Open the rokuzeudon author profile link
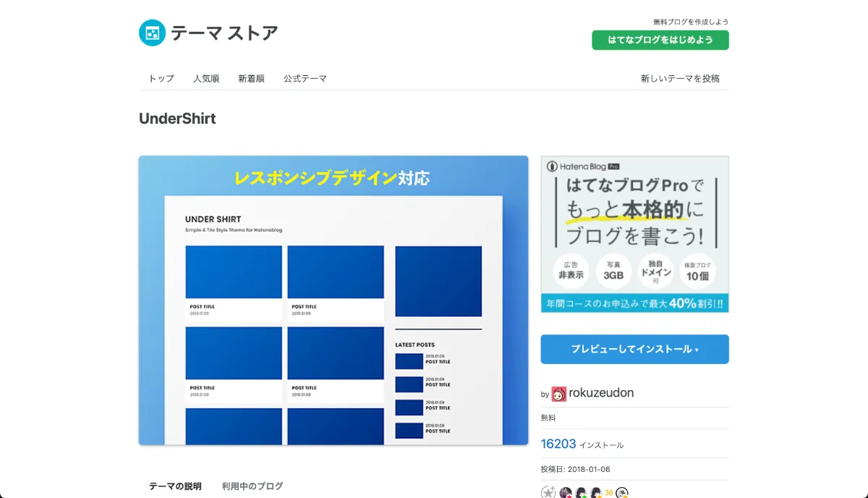This screenshot has height=498, width=868. point(601,393)
